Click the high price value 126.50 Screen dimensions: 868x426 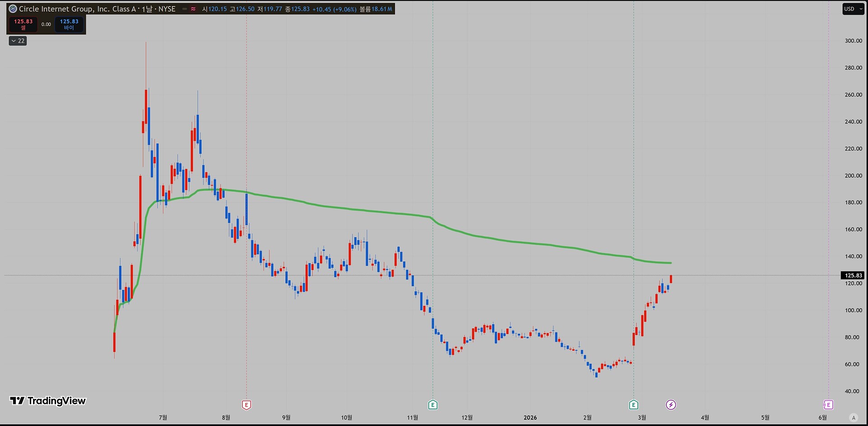click(x=245, y=9)
